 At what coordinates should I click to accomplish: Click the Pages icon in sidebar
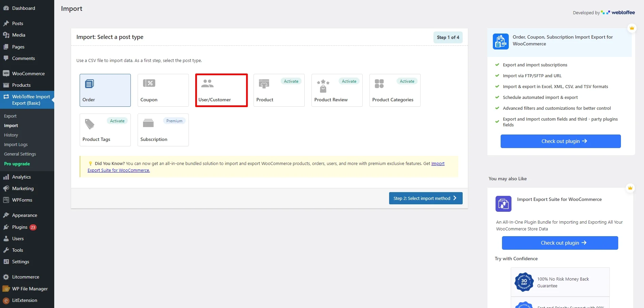(6, 47)
